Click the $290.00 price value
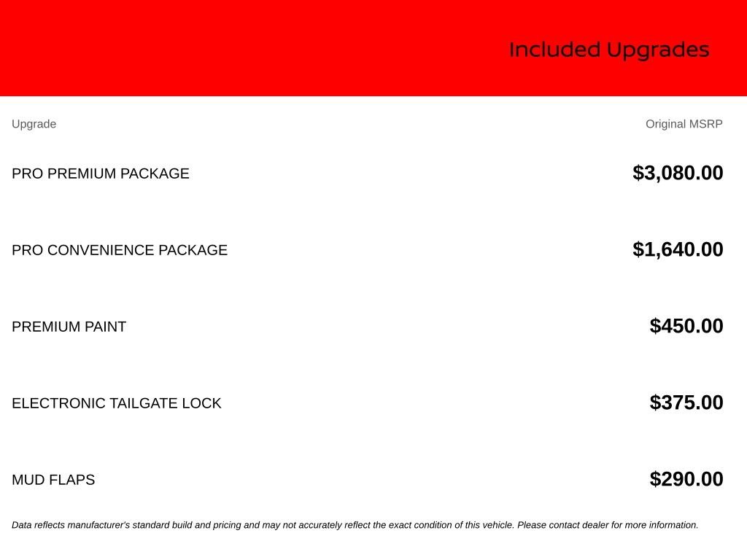The image size is (747, 560). (x=686, y=479)
